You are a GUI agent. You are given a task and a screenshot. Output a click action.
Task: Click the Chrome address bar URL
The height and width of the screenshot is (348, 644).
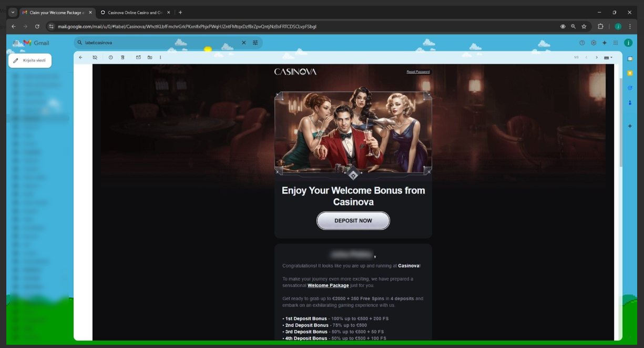click(x=187, y=26)
